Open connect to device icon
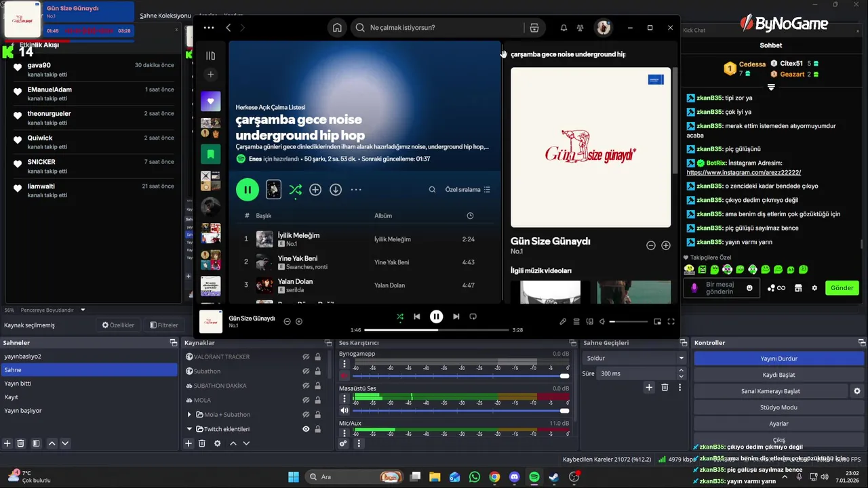Image resolution: width=868 pixels, height=488 pixels. click(590, 322)
